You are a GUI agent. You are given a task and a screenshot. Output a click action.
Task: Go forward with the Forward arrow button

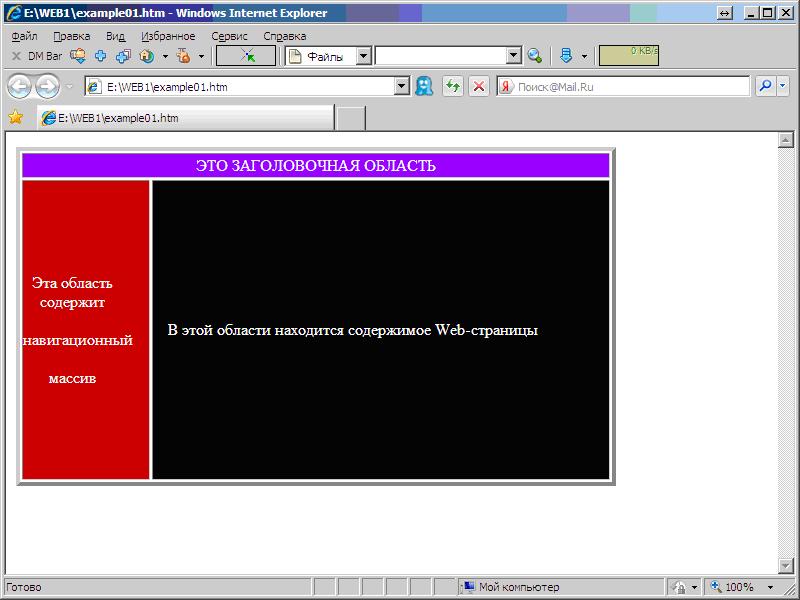47,86
